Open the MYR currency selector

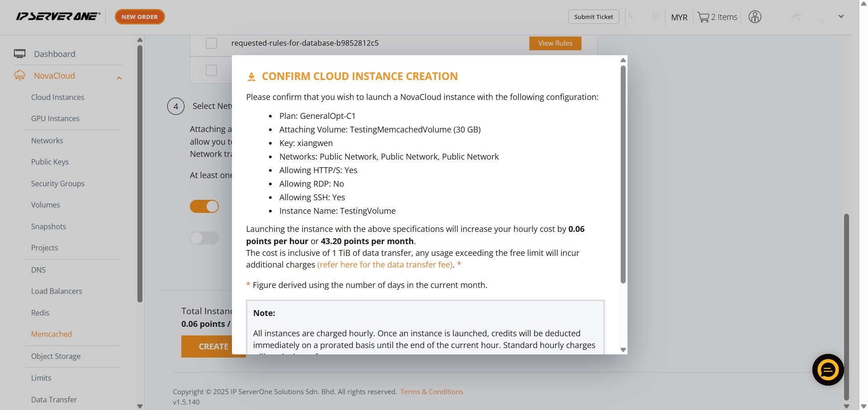click(x=679, y=17)
